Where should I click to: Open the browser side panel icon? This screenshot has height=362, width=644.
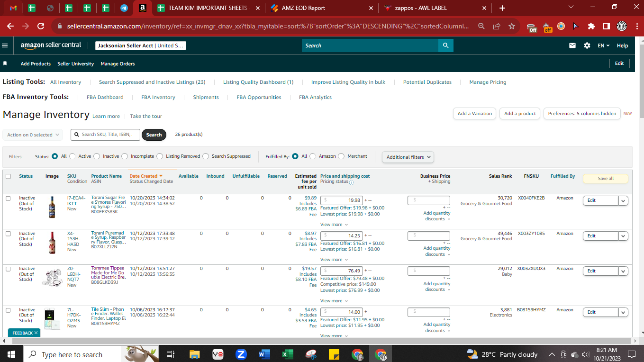tap(606, 27)
